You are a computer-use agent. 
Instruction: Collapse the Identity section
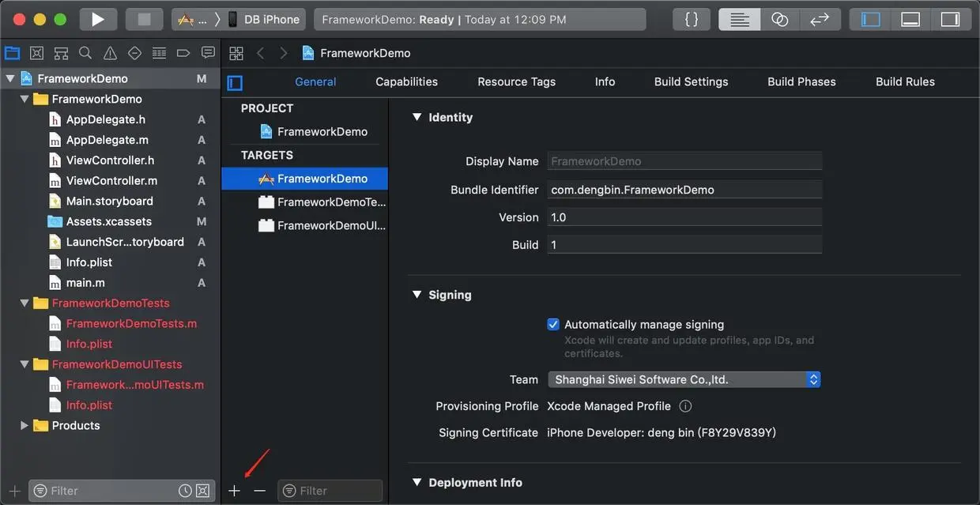(x=417, y=117)
